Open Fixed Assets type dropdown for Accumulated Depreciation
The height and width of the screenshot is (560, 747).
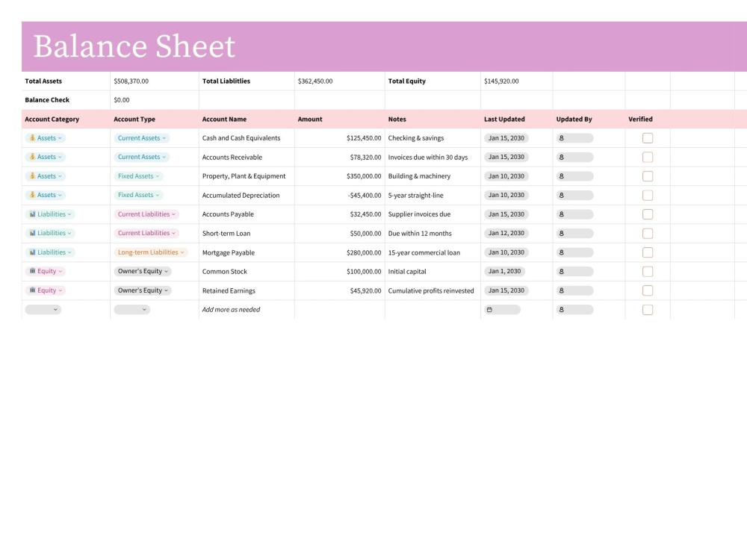[x=139, y=195]
